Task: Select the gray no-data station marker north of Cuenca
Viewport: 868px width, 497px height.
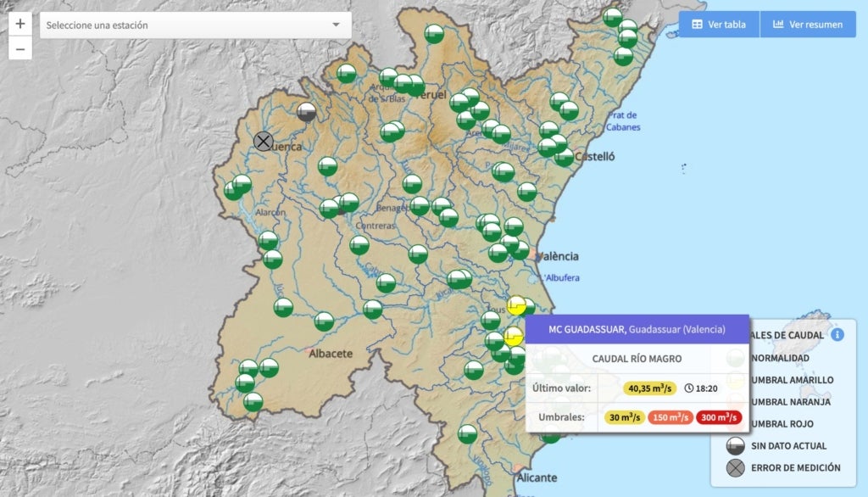Action: [307, 112]
